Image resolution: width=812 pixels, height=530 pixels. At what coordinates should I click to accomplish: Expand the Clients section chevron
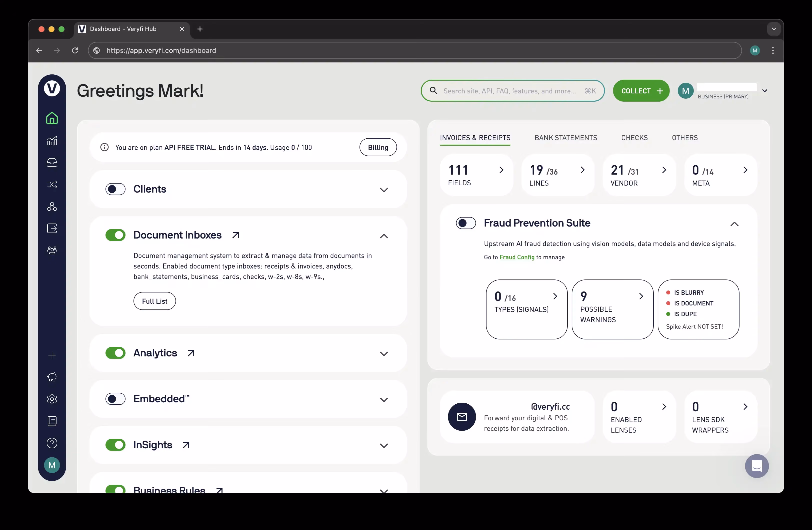point(384,190)
